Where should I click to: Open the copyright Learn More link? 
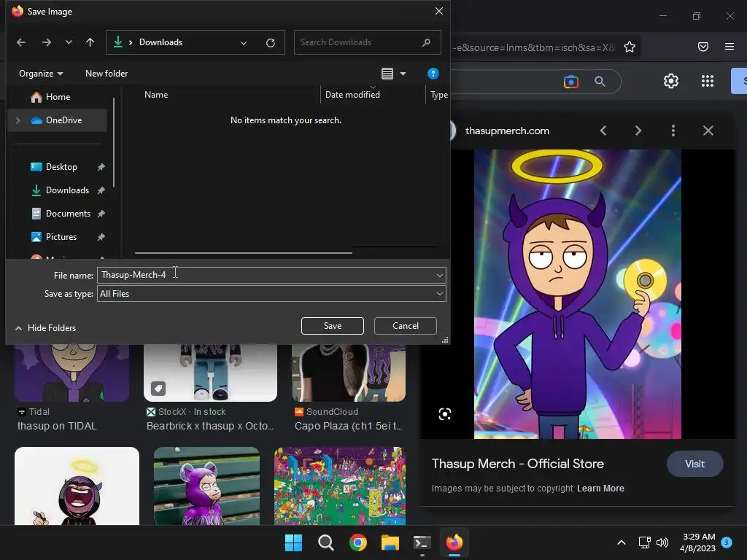(x=600, y=489)
